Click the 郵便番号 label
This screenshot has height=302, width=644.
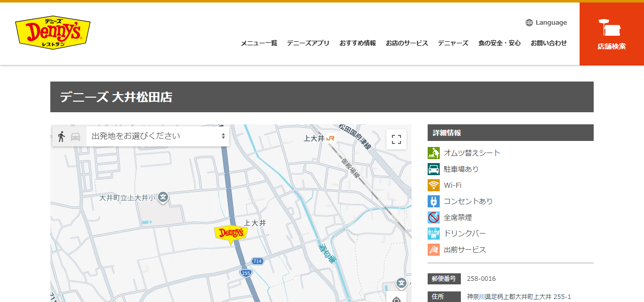point(444,278)
